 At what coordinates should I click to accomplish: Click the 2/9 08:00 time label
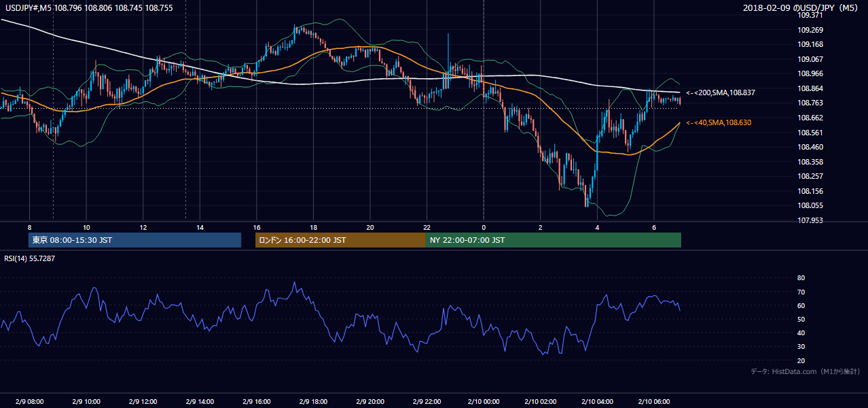click(29, 401)
